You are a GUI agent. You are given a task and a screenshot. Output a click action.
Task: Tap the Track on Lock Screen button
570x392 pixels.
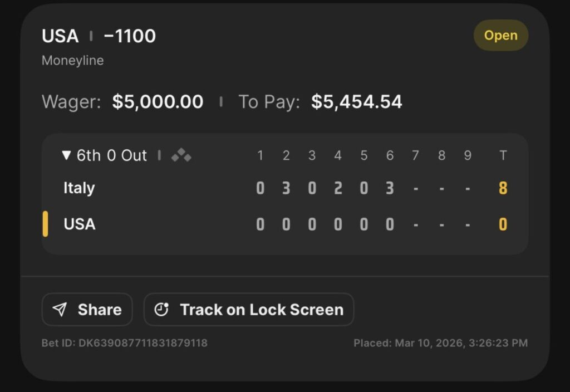(249, 310)
